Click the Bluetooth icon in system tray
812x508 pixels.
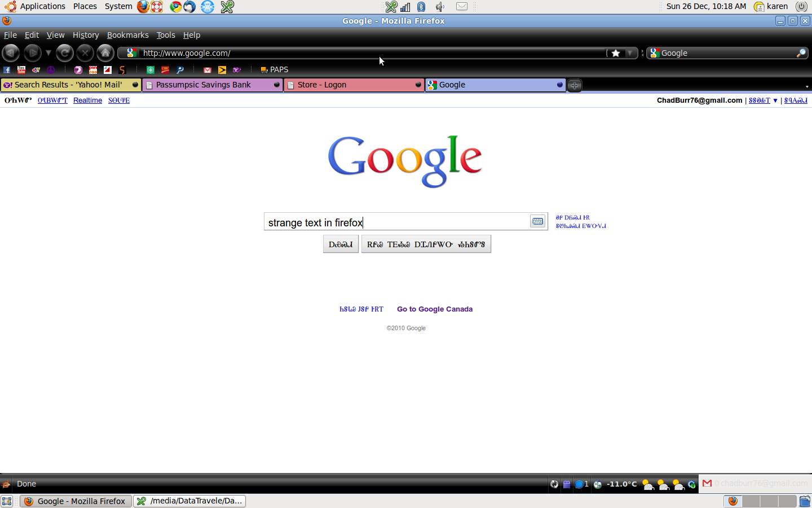coord(421,7)
